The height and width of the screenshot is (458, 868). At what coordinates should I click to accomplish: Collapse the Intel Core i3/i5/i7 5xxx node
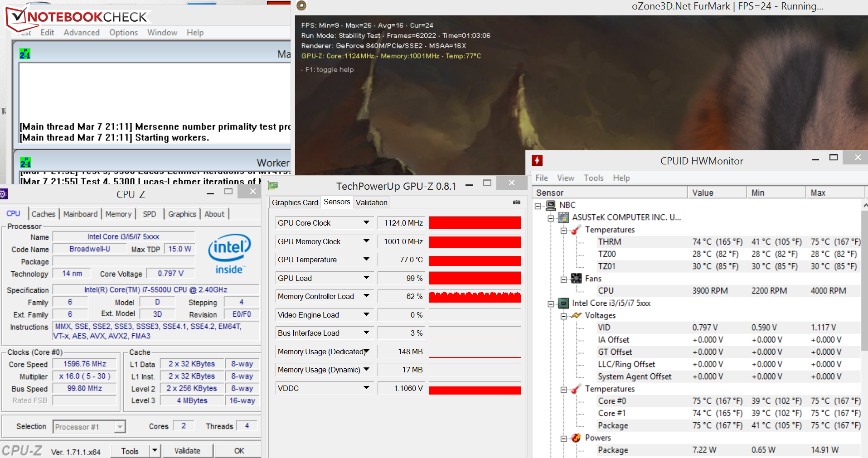coord(551,304)
